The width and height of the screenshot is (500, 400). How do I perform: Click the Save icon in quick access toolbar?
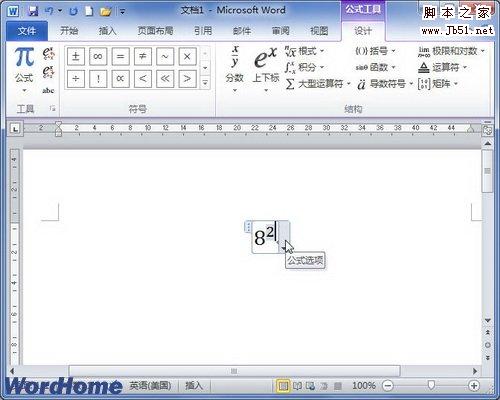click(33, 11)
